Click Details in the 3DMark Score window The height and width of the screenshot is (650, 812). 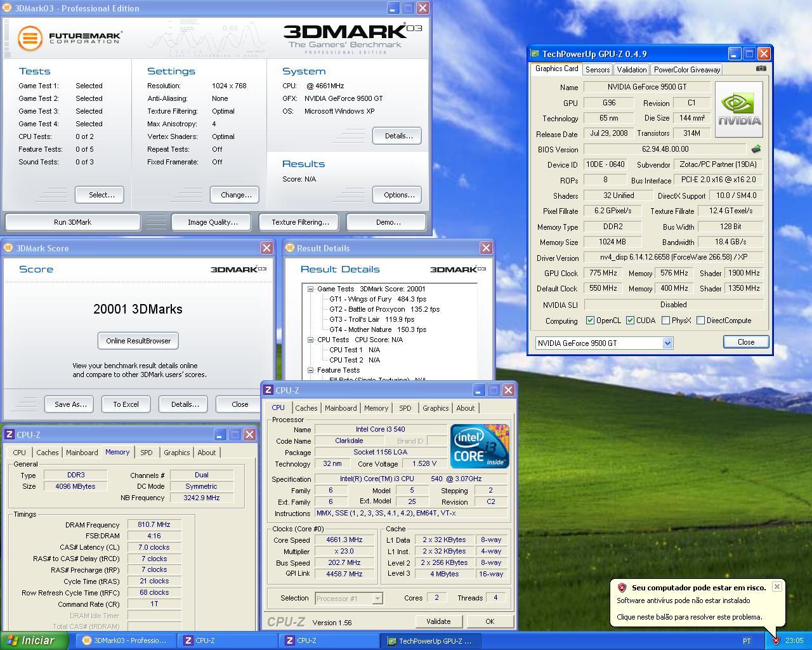point(184,404)
